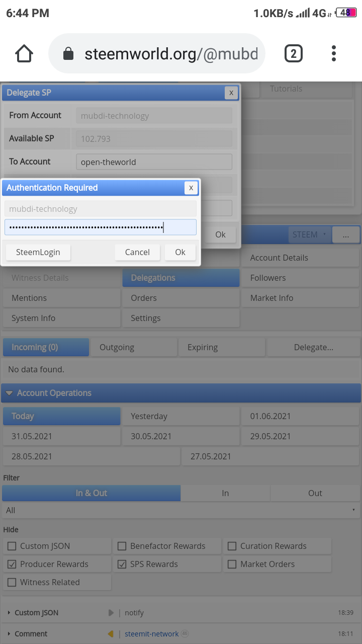Select the Outgoing delegations tab

click(x=134, y=347)
